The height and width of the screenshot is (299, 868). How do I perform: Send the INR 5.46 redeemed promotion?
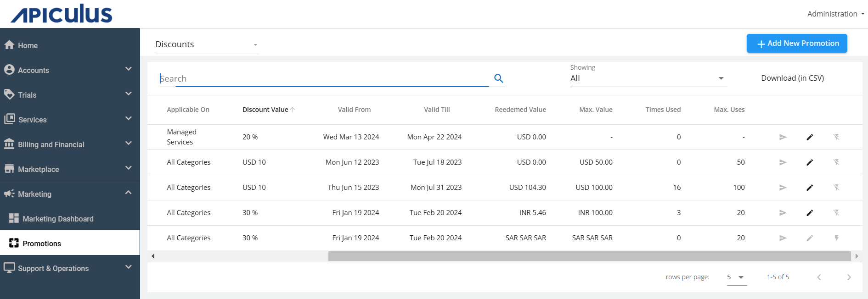pos(783,213)
